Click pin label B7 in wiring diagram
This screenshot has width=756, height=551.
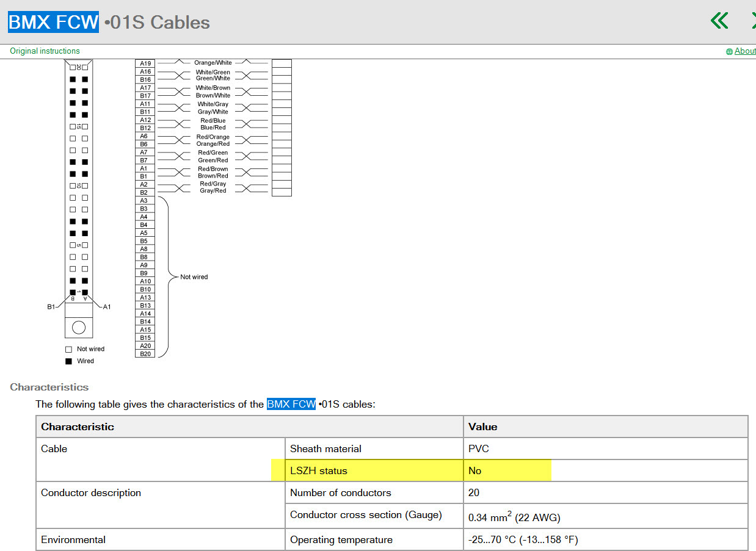pyautogui.click(x=145, y=160)
